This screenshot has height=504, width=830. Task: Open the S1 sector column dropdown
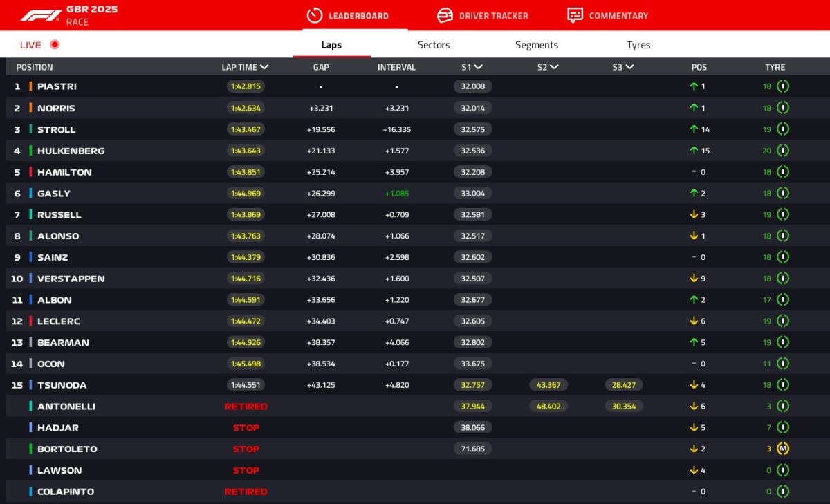pyautogui.click(x=479, y=68)
